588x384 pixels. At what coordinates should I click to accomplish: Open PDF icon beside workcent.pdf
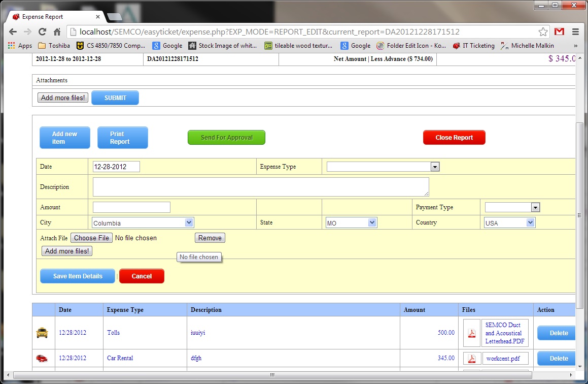tap(471, 359)
